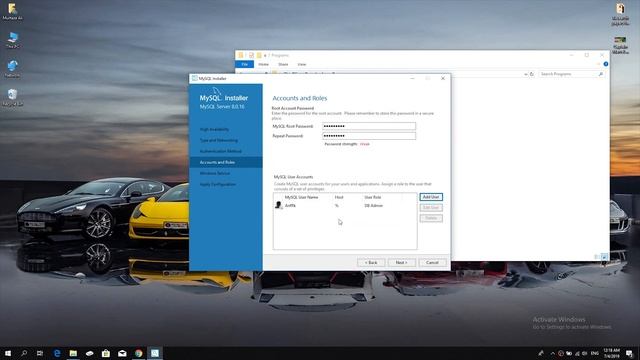Refresh the File Explorer address bar
This screenshot has width=640, height=360.
(x=531, y=74)
